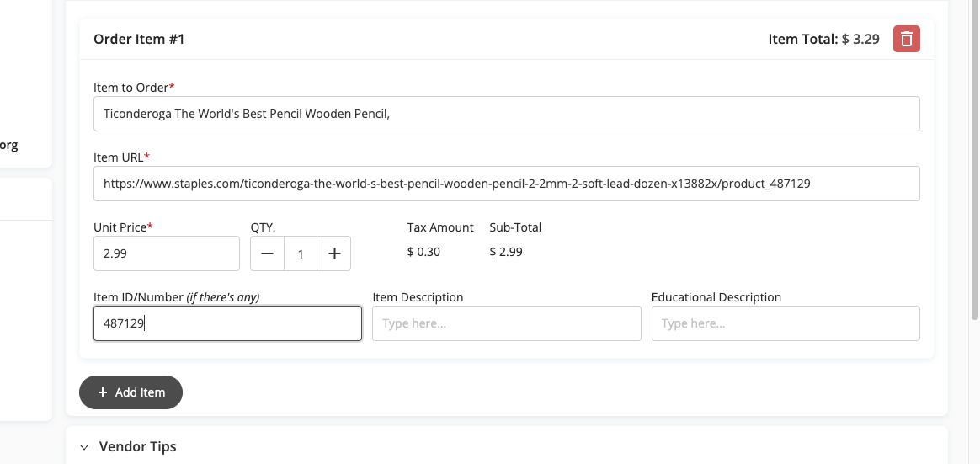Screen dimensions: 980x464
Task: Click the Educational Description text box
Action: tap(786, 323)
